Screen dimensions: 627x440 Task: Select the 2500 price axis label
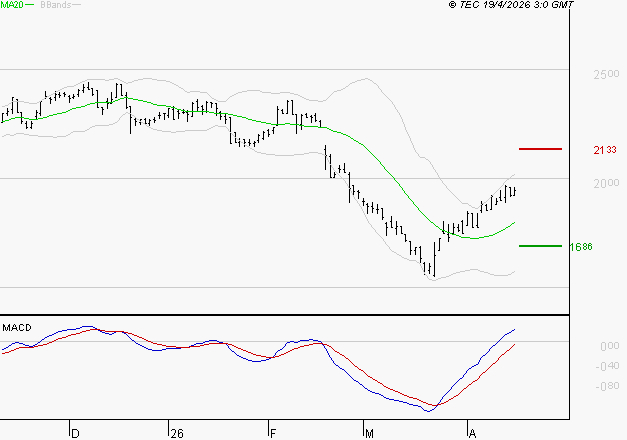click(606, 74)
